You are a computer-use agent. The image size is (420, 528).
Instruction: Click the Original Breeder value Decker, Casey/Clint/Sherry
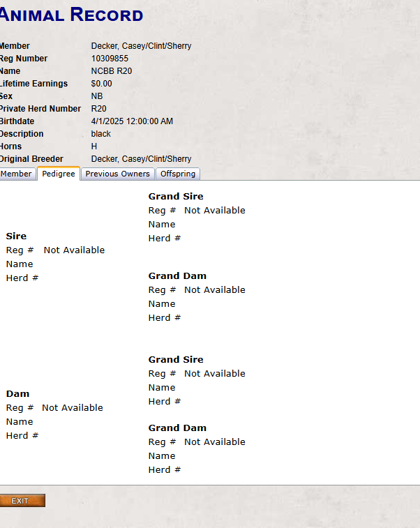(141, 159)
